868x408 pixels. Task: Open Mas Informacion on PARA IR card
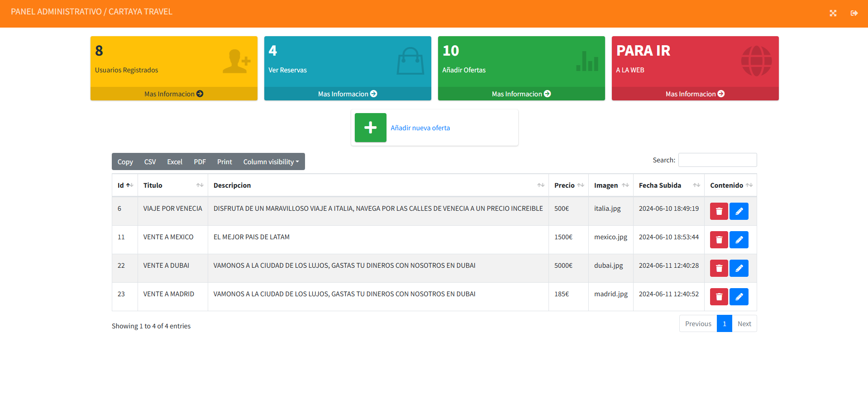pos(695,94)
